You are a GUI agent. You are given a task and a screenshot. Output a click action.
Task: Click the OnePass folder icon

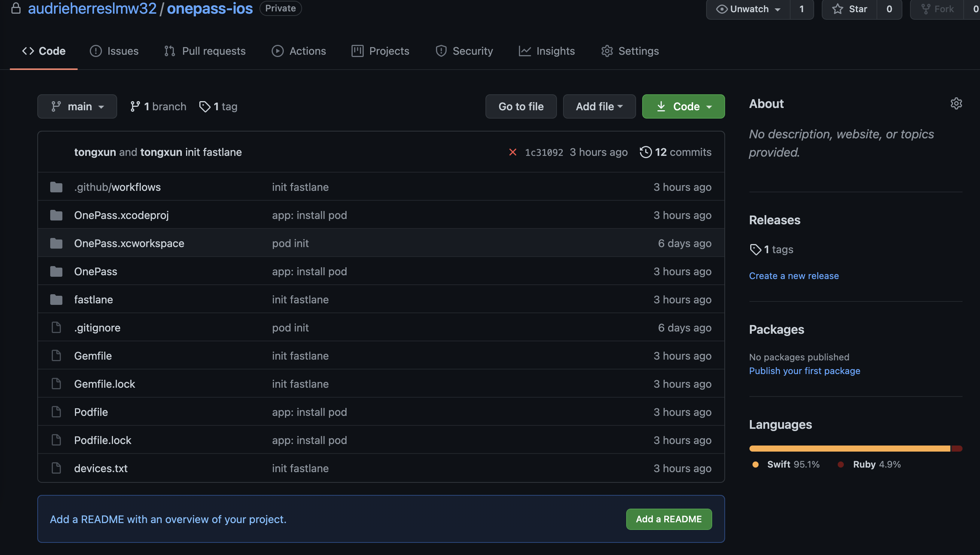click(56, 271)
